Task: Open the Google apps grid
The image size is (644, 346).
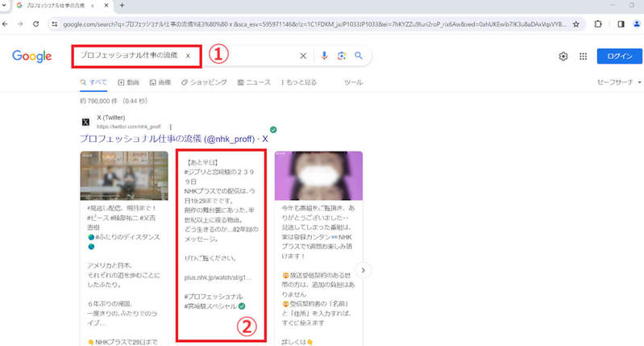Action: click(x=583, y=56)
